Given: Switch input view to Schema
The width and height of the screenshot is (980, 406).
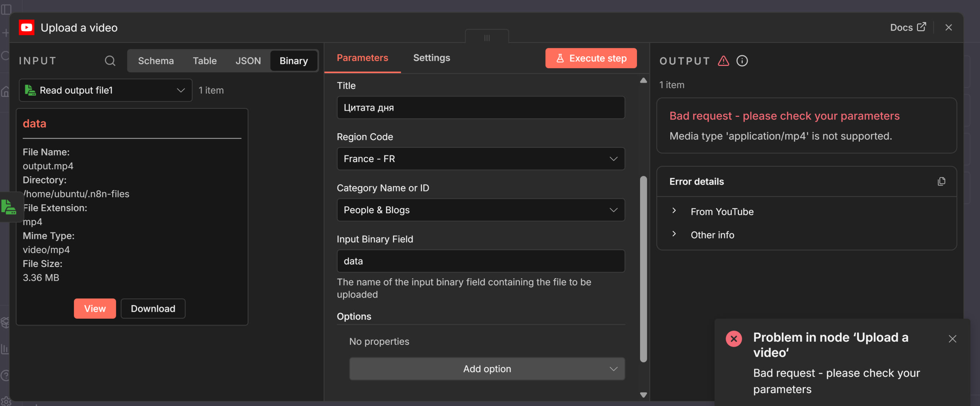Looking at the screenshot, I should (x=156, y=61).
